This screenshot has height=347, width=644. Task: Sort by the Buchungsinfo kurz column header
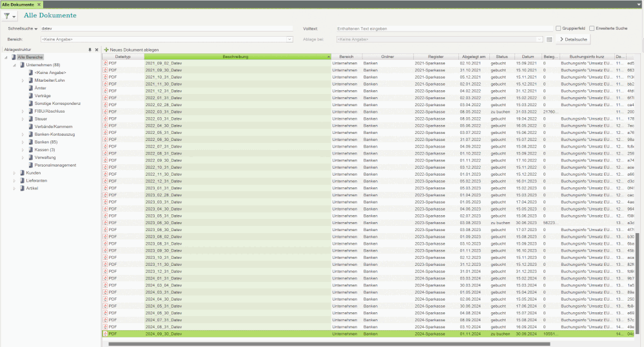click(587, 57)
